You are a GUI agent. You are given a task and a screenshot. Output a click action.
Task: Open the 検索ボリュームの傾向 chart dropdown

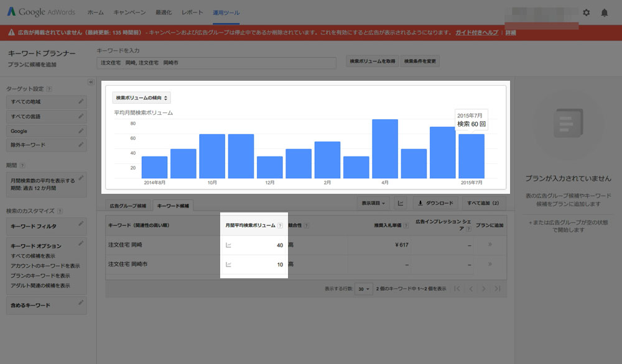[x=142, y=98]
